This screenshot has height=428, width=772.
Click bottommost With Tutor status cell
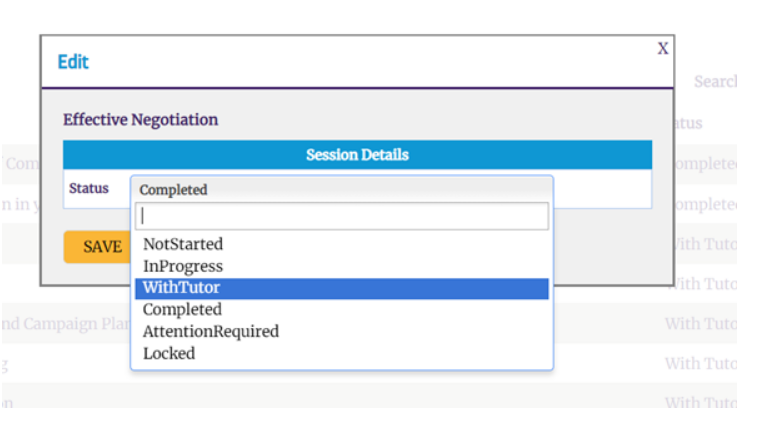(701, 402)
